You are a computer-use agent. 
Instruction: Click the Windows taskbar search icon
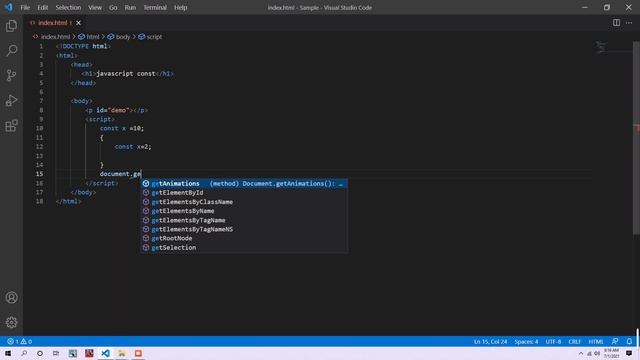point(24,353)
